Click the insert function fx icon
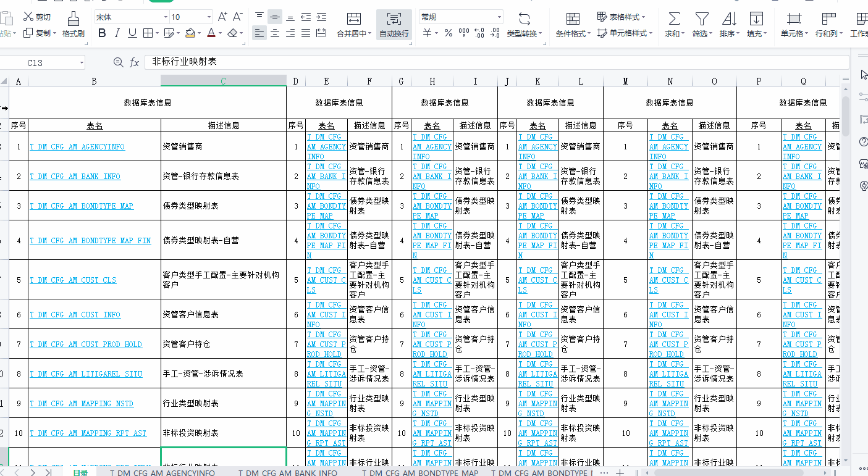 (x=134, y=62)
